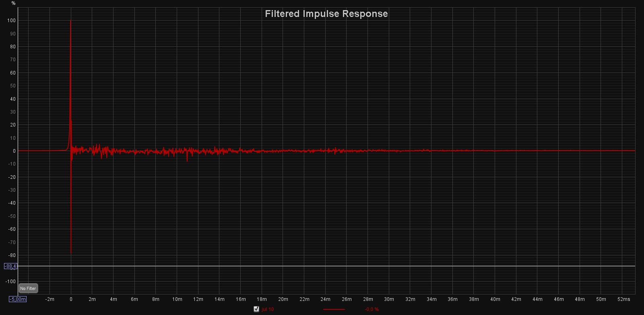Viewport: 644px width, 315px height.
Task: Click the -50 label on vertical axis
Action: [12, 216]
